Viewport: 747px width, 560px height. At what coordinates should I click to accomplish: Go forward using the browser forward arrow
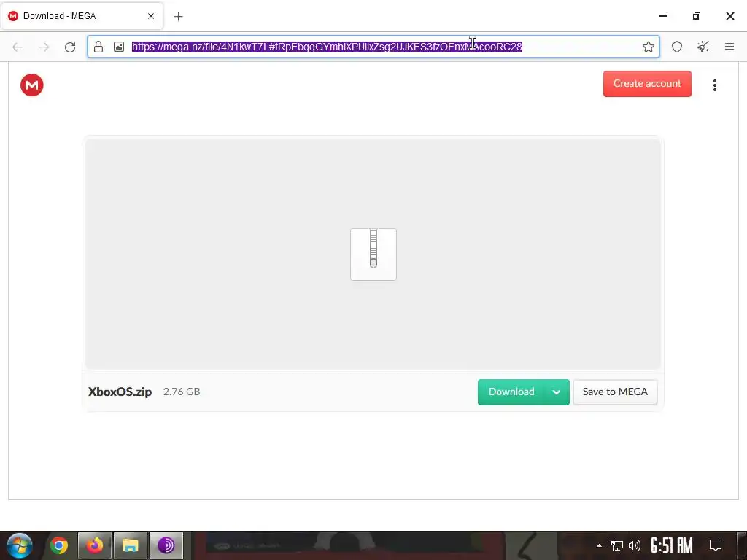pyautogui.click(x=44, y=47)
